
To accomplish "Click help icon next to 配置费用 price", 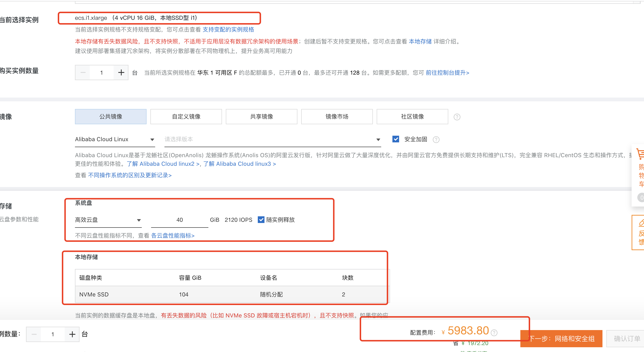I will pyautogui.click(x=494, y=332).
